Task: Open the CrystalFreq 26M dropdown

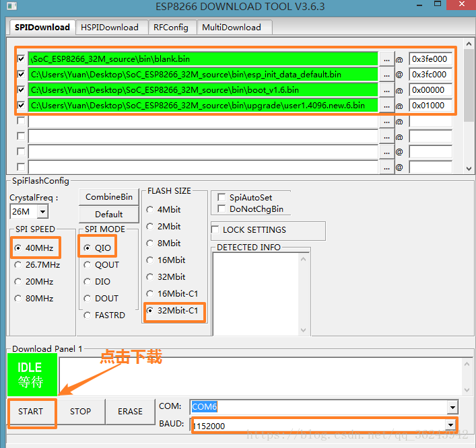Action: (x=43, y=211)
